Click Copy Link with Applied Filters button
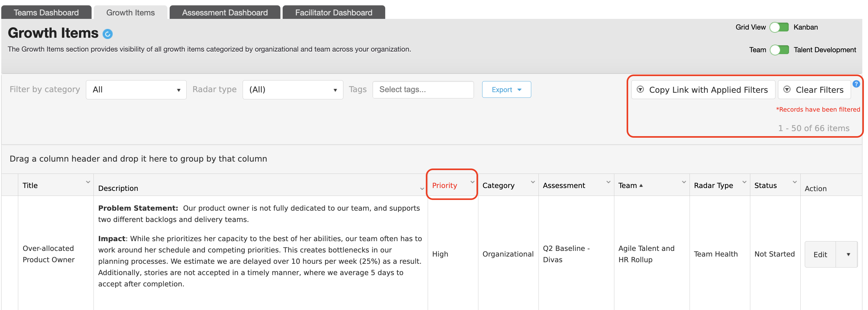The width and height of the screenshot is (868, 310). 702,90
